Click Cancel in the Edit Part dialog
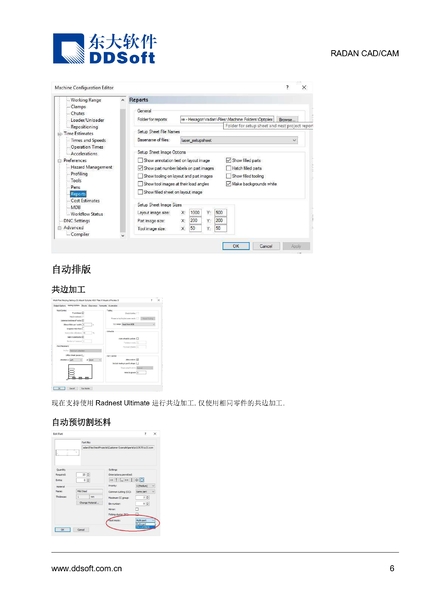 [81, 530]
